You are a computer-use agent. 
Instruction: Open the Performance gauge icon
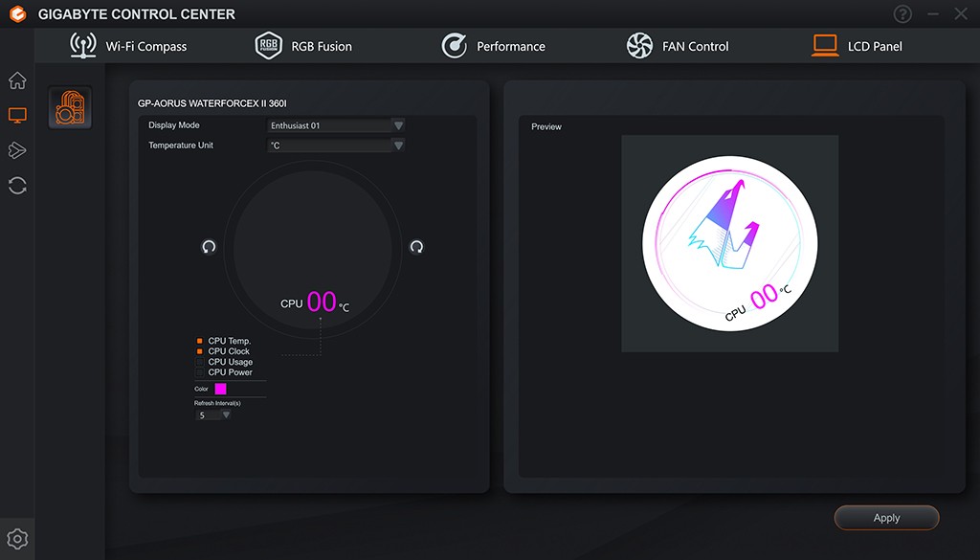[x=455, y=46]
